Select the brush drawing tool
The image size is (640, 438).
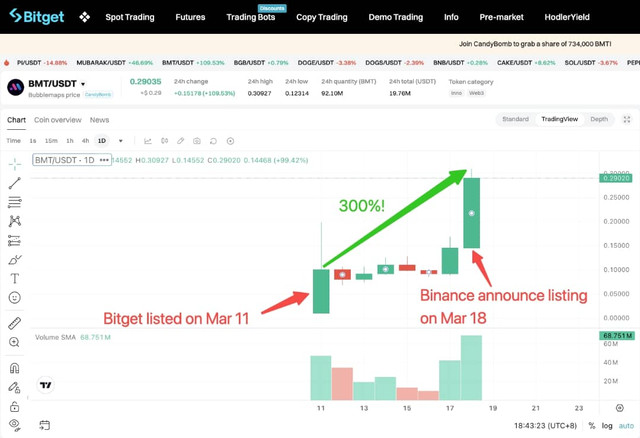pyautogui.click(x=15, y=260)
